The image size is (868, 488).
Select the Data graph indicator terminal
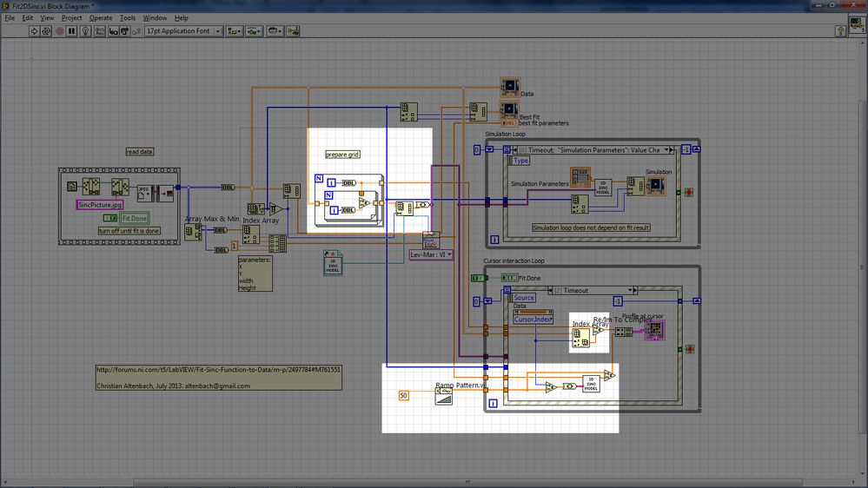(x=509, y=87)
